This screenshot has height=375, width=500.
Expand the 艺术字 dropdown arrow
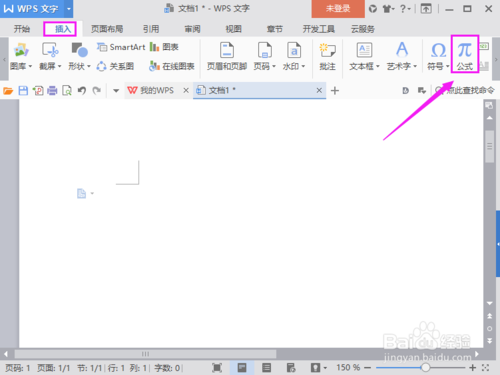click(415, 66)
